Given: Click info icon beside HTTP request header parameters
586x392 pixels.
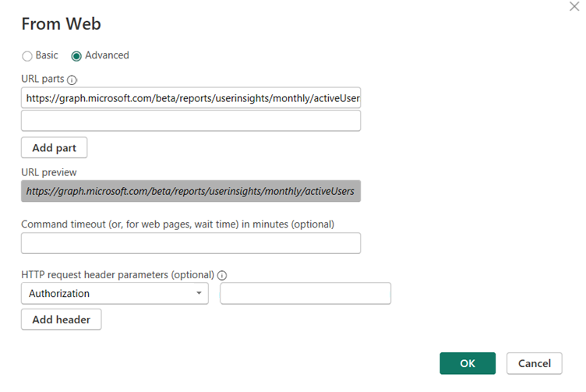Looking at the screenshot, I should pyautogui.click(x=222, y=275).
